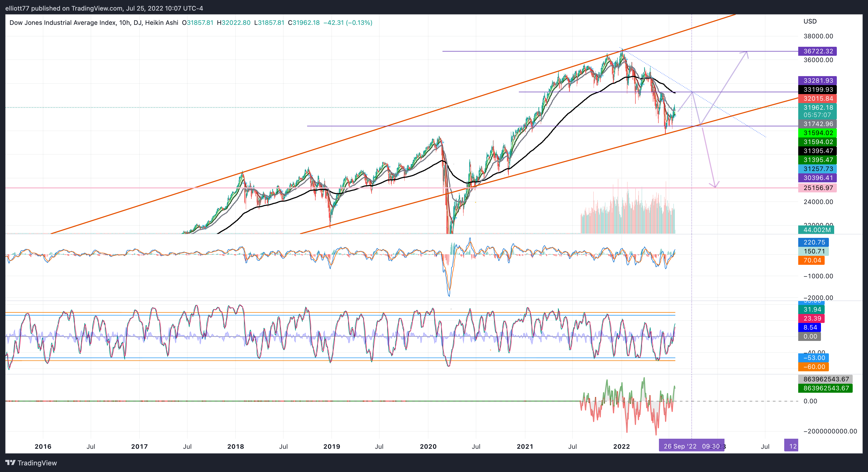This screenshot has width=868, height=472.
Task: Click the 38000.00 price axis label
Action: [818, 36]
